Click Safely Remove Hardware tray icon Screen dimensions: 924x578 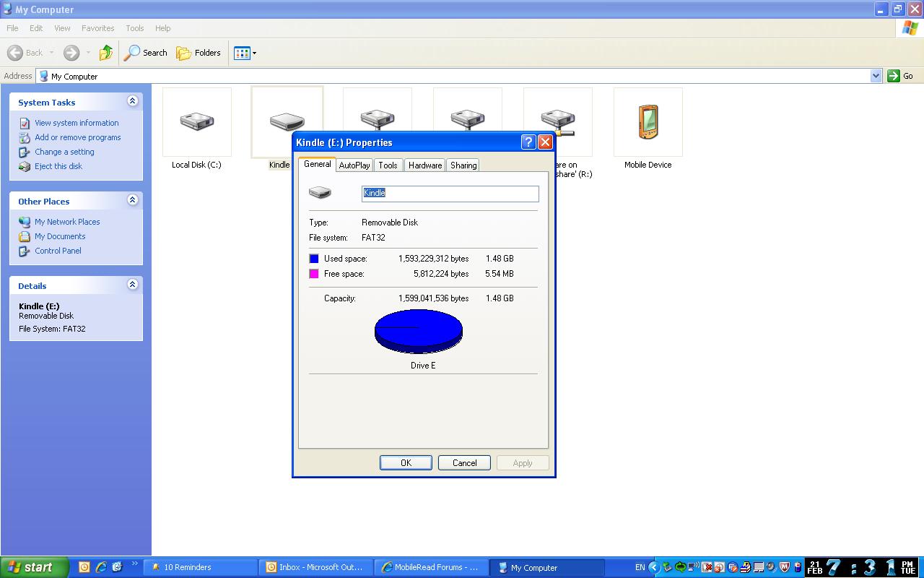(x=667, y=567)
